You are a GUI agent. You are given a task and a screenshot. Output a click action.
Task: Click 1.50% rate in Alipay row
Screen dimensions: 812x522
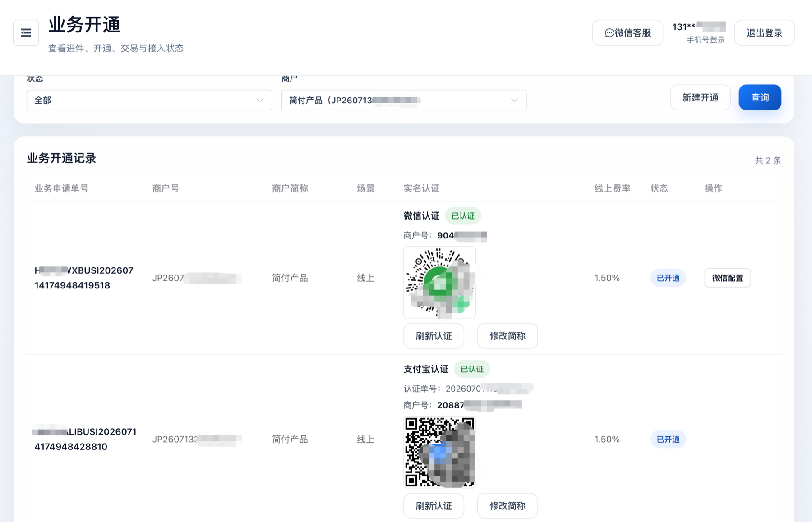pos(607,440)
